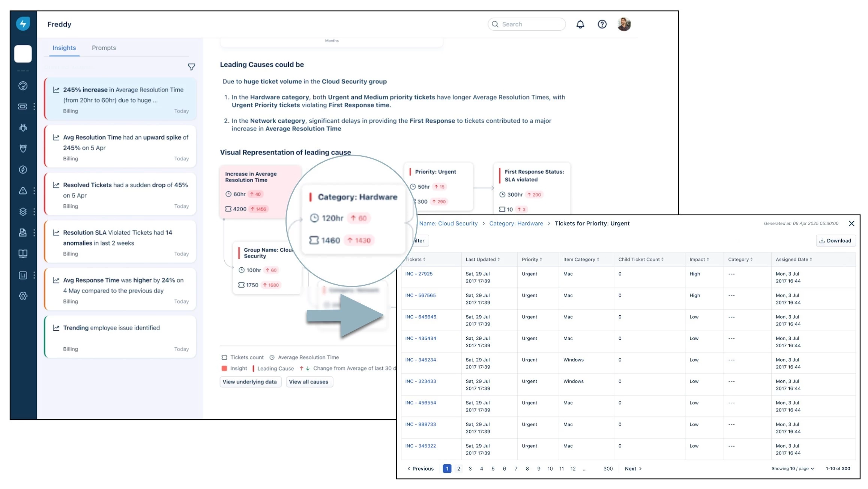868x489 pixels.
Task: Open the tickets icon in sidebar
Action: tap(23, 106)
